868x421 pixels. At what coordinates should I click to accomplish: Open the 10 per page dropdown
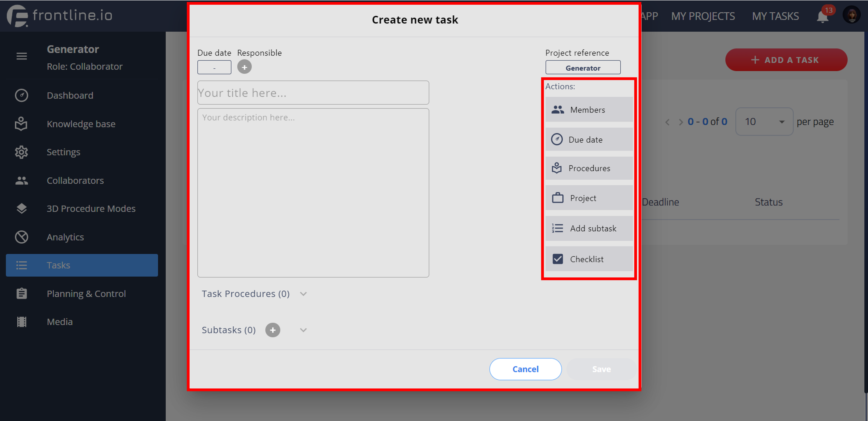click(764, 122)
